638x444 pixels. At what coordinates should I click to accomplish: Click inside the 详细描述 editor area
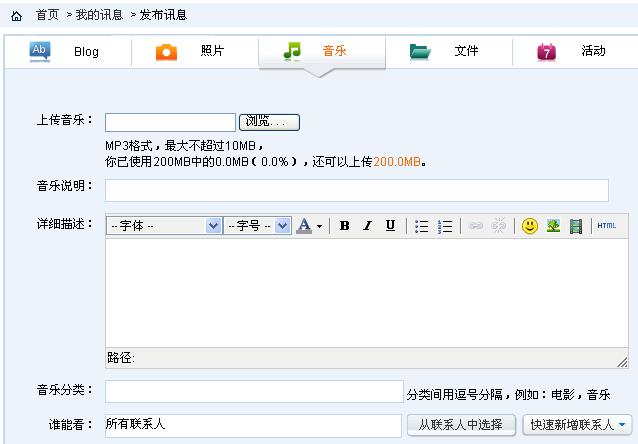coord(367,293)
